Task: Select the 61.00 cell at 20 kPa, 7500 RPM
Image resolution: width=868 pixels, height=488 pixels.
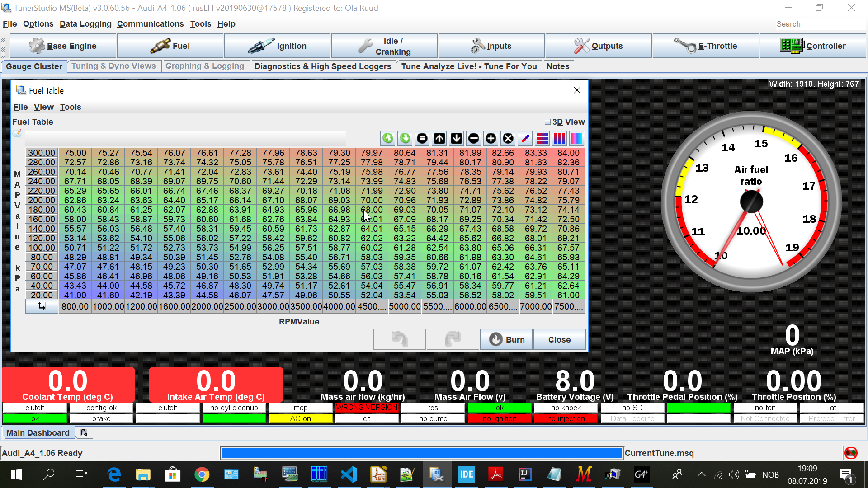Action: coord(568,295)
